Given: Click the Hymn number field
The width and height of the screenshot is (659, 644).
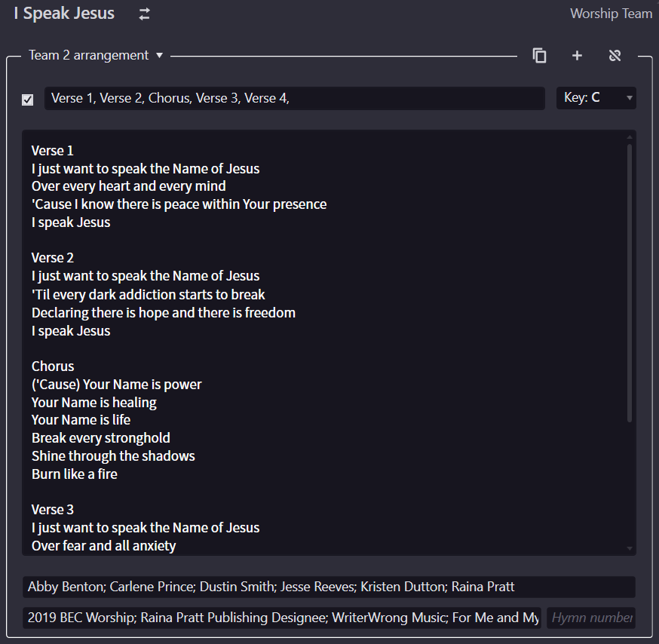Looking at the screenshot, I should pos(591,618).
